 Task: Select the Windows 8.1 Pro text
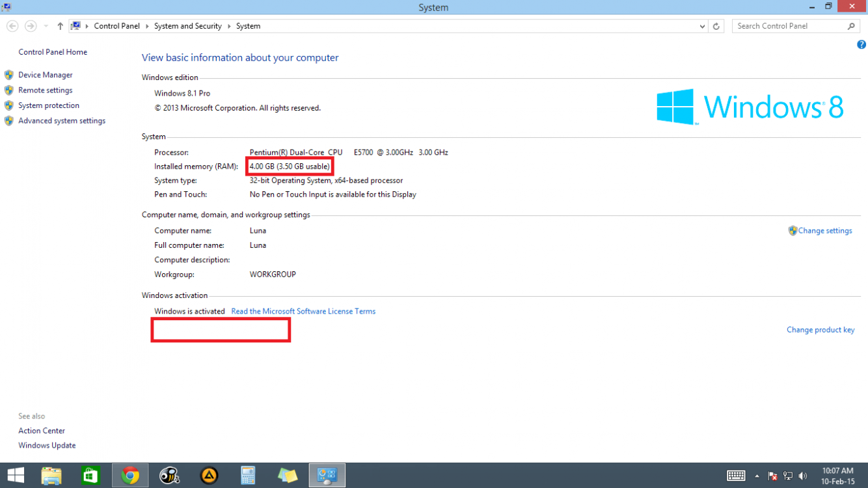tap(182, 94)
